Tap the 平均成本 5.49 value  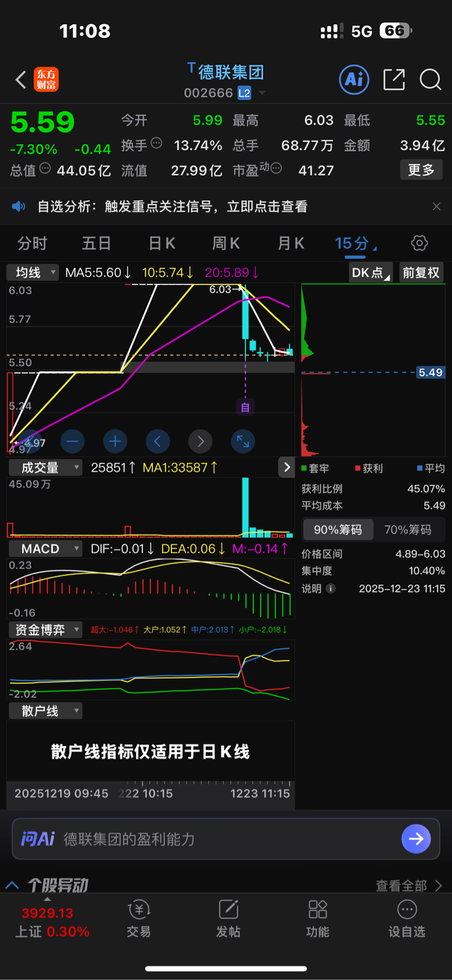[x=434, y=506]
